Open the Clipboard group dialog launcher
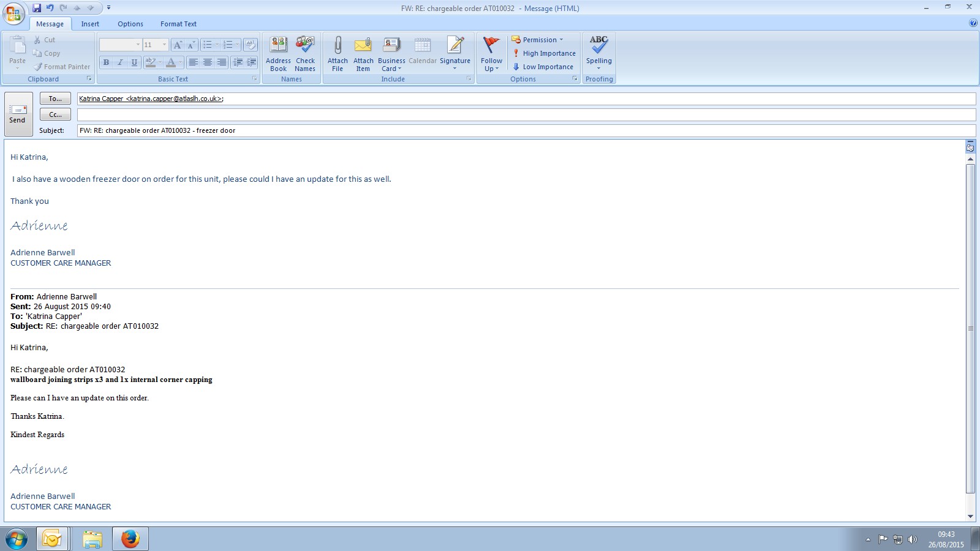 coord(89,79)
